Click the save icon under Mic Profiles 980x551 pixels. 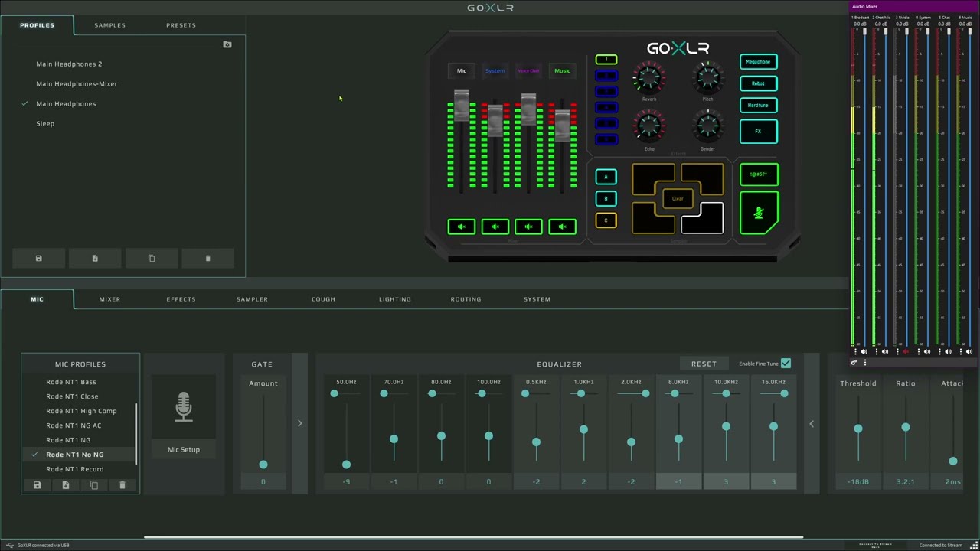tap(37, 485)
